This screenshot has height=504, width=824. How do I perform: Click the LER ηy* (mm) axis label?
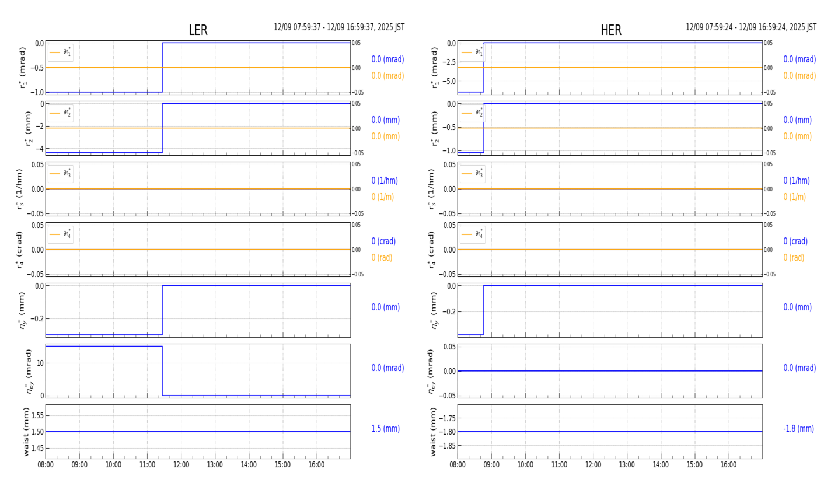click(23, 310)
